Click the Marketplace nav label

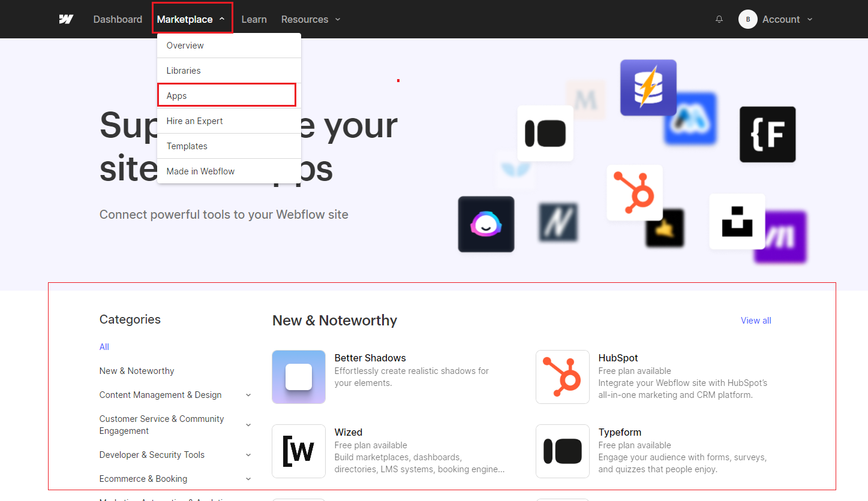pyautogui.click(x=185, y=19)
